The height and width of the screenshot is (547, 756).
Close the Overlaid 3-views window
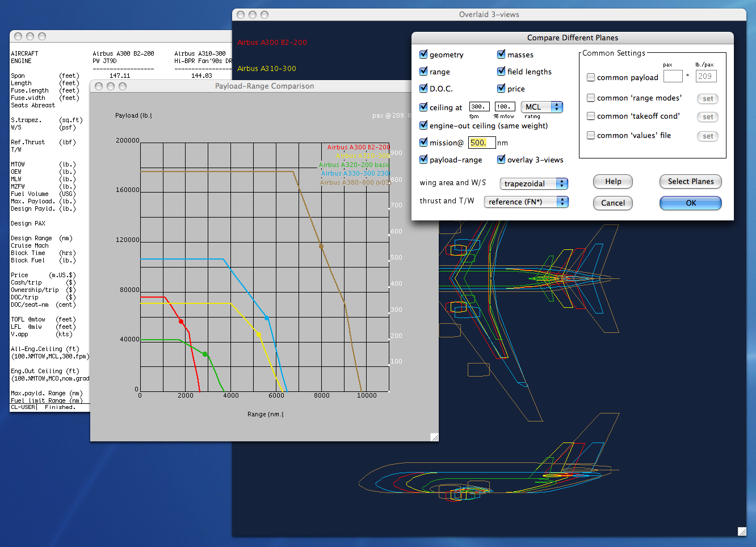[x=241, y=15]
